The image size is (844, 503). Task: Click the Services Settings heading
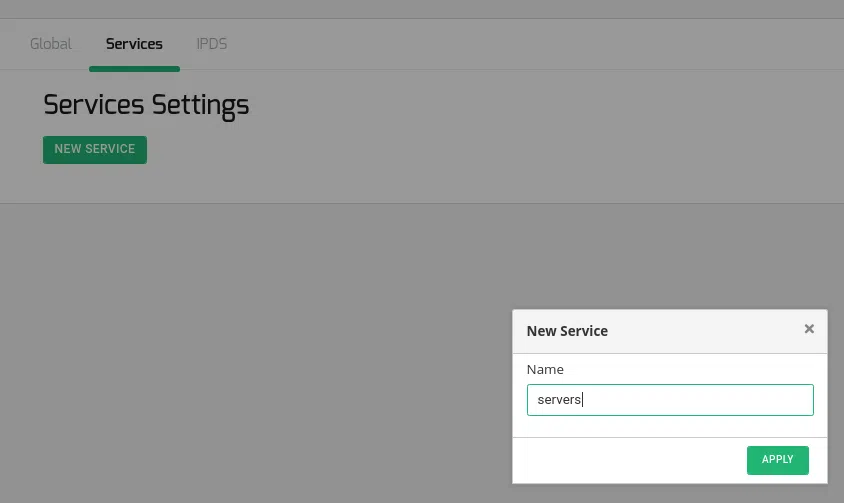point(146,105)
